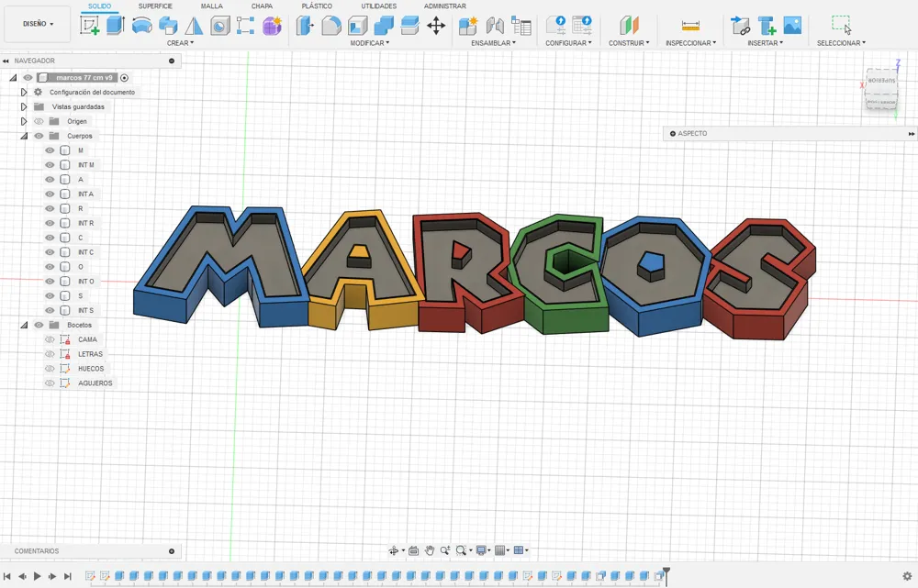The image size is (918, 588).
Task: Play the timeline
Action: pos(37,576)
